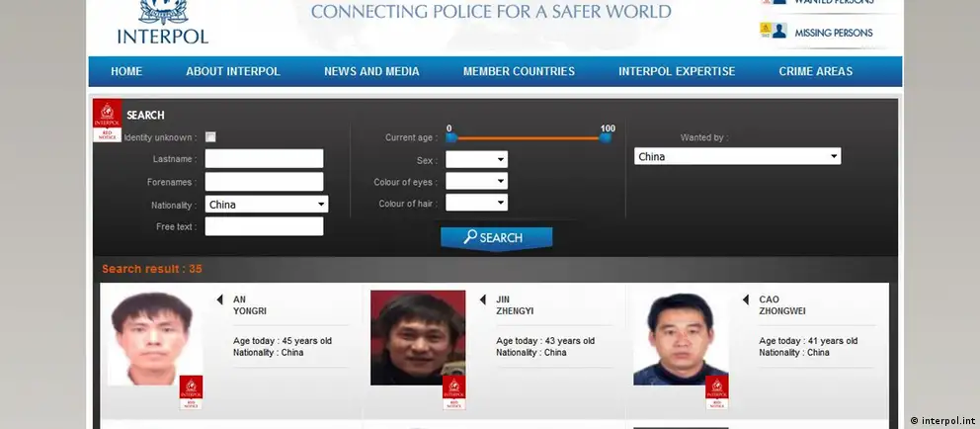Expand the Sex dropdown
980x429 pixels.
(x=476, y=159)
